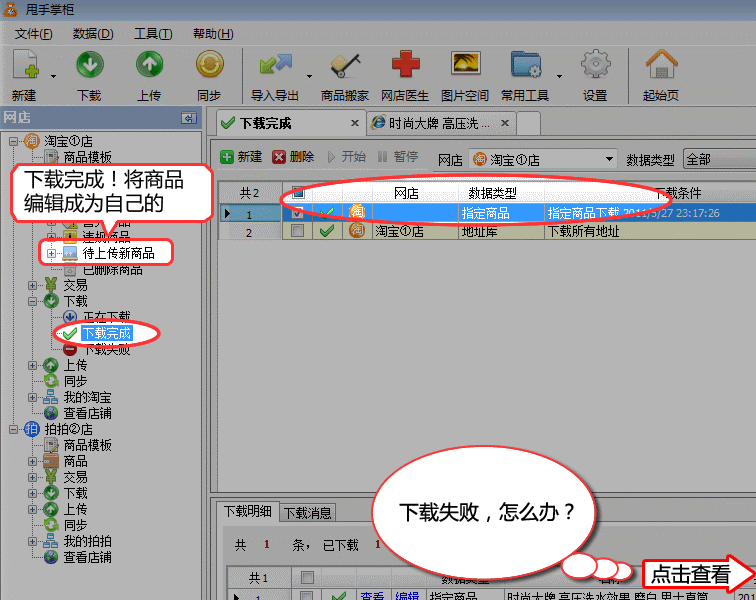The height and width of the screenshot is (600, 756).
Task: Open dropdown arrow beside 导入导出
Action: point(310,76)
